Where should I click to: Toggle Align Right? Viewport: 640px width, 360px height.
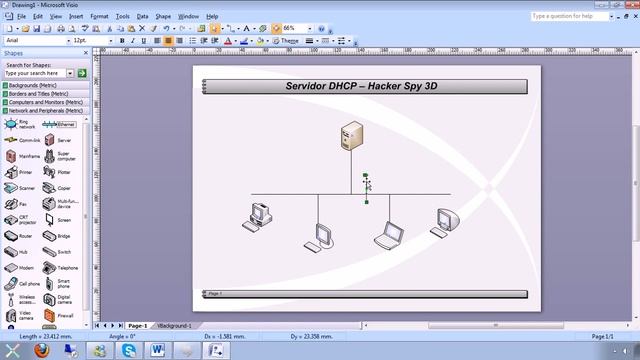[180, 41]
